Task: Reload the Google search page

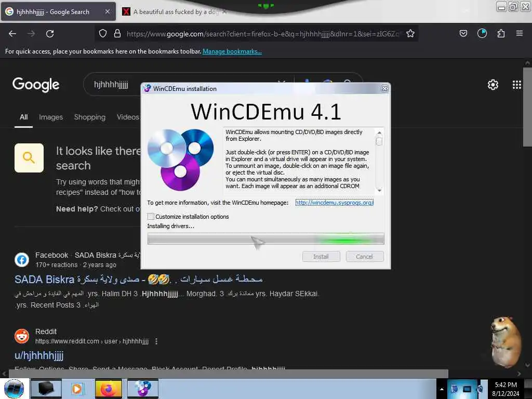Action: [50, 34]
